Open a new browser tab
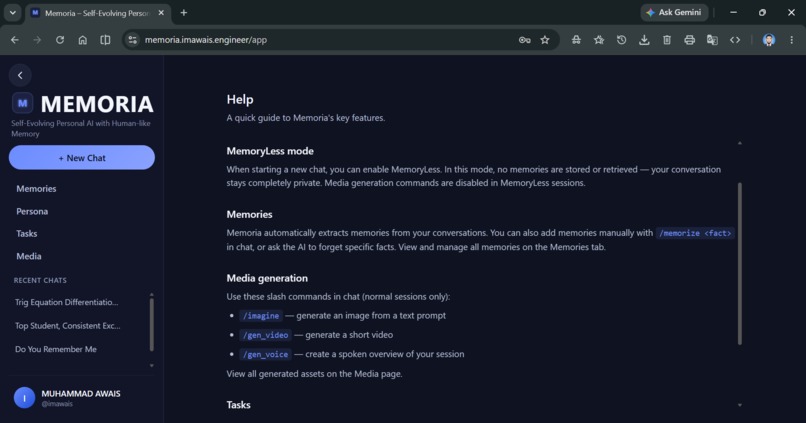The height and width of the screenshot is (423, 806). (184, 13)
